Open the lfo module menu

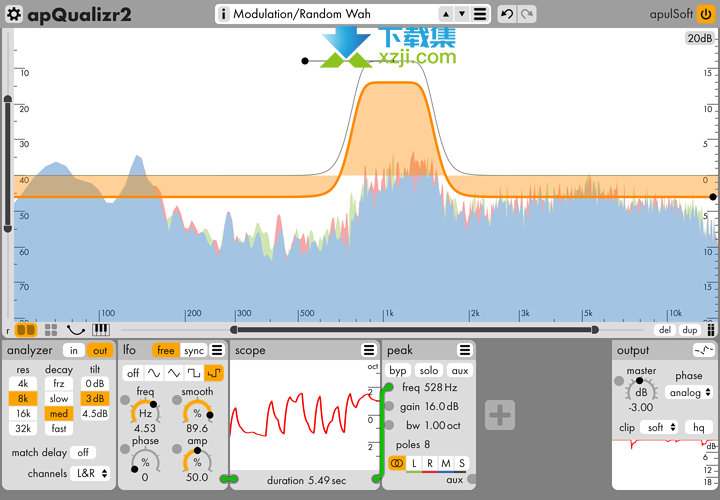pyautogui.click(x=217, y=350)
